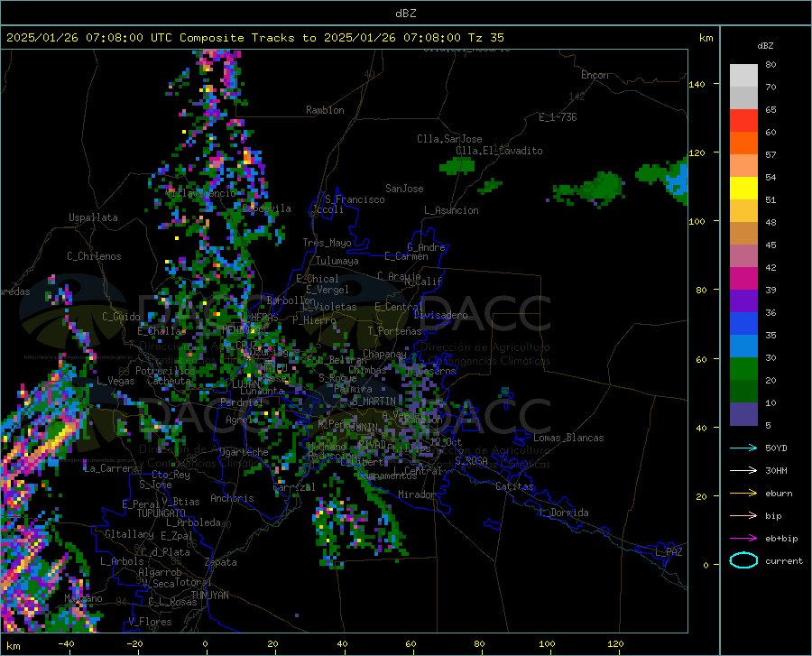The height and width of the screenshot is (656, 812).
Task: Click the TUNUYAN city label
Action: [x=209, y=595]
